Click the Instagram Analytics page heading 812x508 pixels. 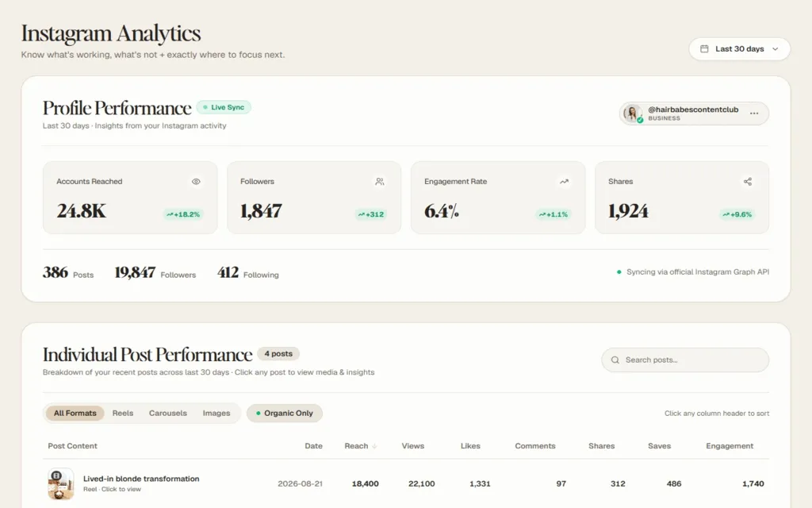tap(111, 33)
